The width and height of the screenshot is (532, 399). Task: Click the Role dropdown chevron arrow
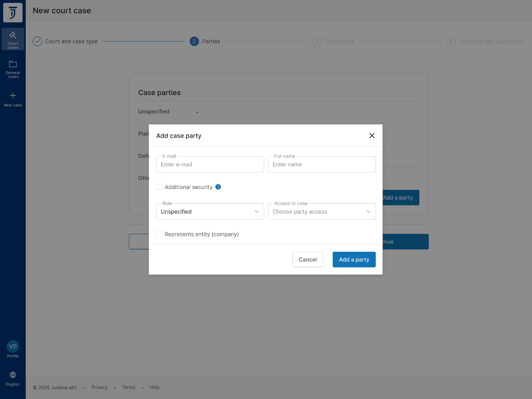(x=256, y=211)
